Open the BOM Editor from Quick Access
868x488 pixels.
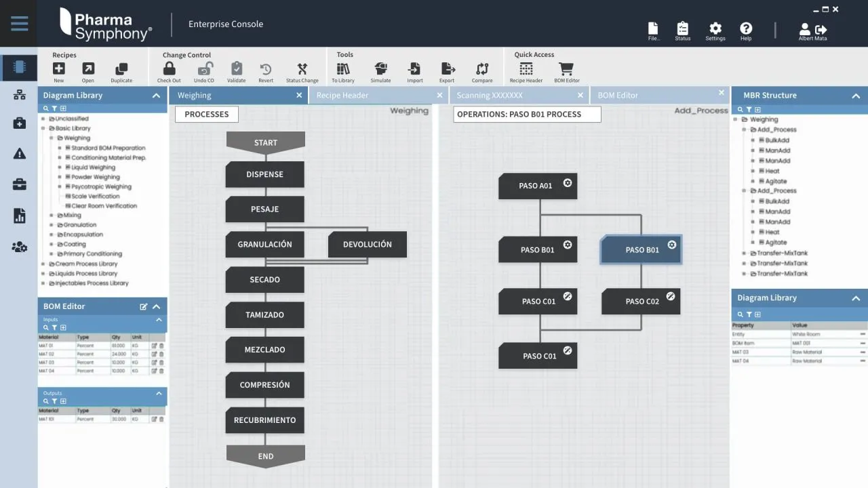[x=566, y=68]
